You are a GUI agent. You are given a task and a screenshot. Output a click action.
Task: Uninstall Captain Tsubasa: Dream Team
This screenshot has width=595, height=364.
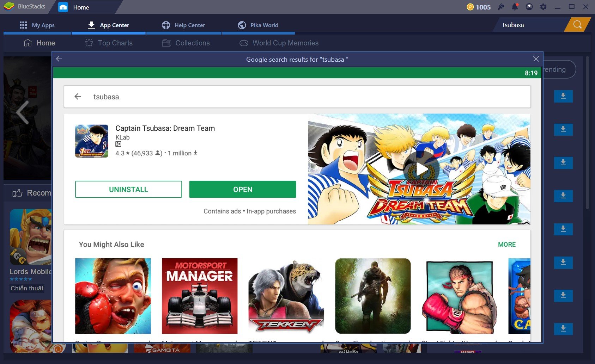[128, 189]
